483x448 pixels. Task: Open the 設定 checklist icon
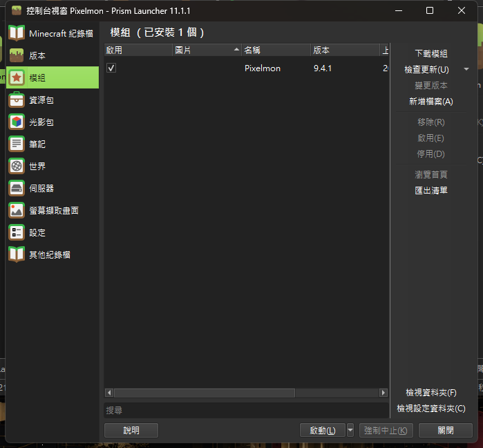pos(17,232)
